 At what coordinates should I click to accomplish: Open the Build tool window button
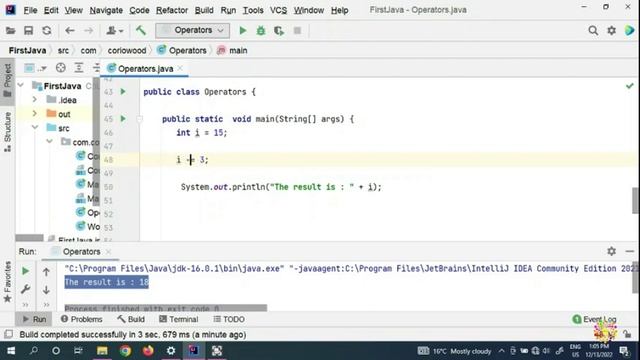(x=131, y=319)
